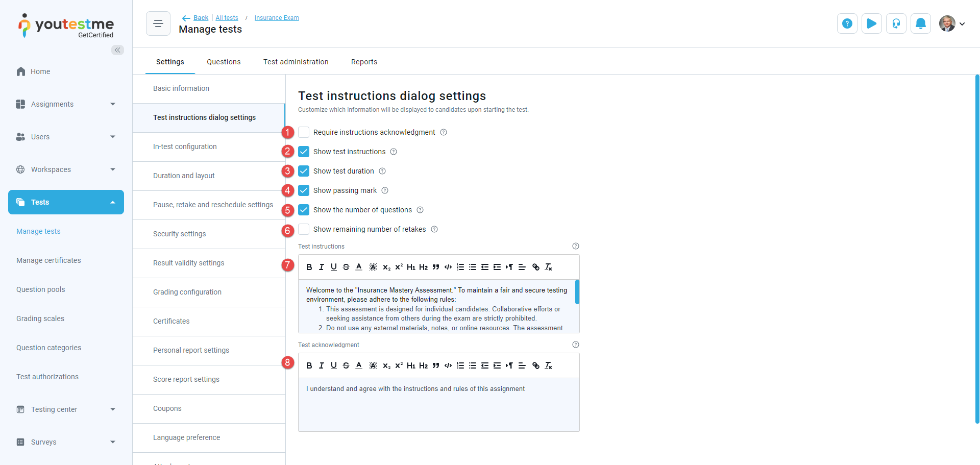The width and height of the screenshot is (980, 465).
Task: Toggle italic in Test instructions editor
Action: point(321,267)
